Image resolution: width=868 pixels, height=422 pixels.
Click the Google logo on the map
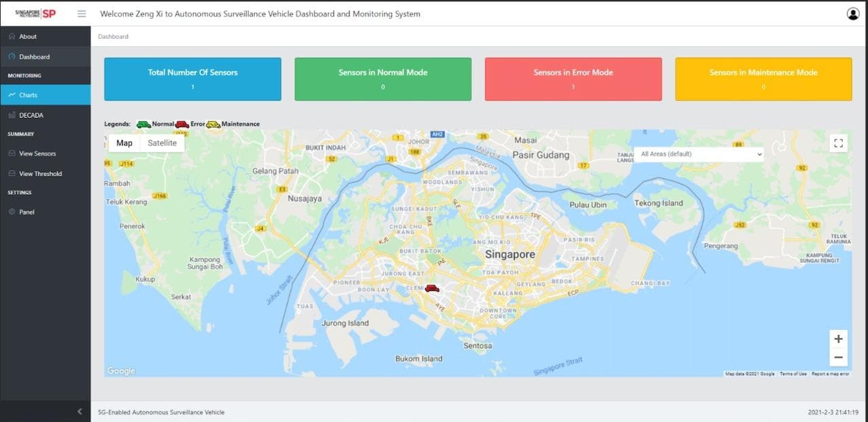(x=121, y=370)
